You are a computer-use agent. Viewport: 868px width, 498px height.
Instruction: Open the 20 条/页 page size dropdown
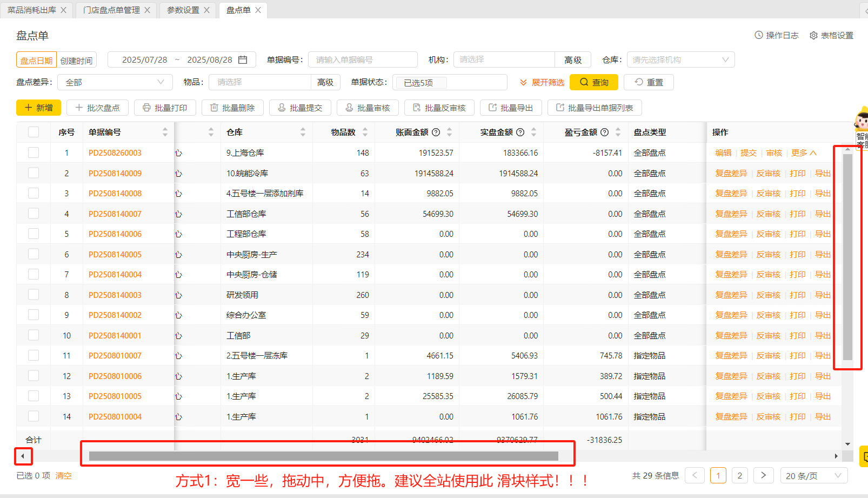point(813,476)
